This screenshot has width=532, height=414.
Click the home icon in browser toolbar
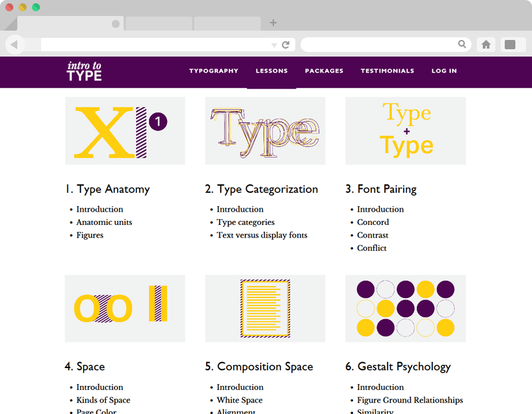pyautogui.click(x=486, y=45)
